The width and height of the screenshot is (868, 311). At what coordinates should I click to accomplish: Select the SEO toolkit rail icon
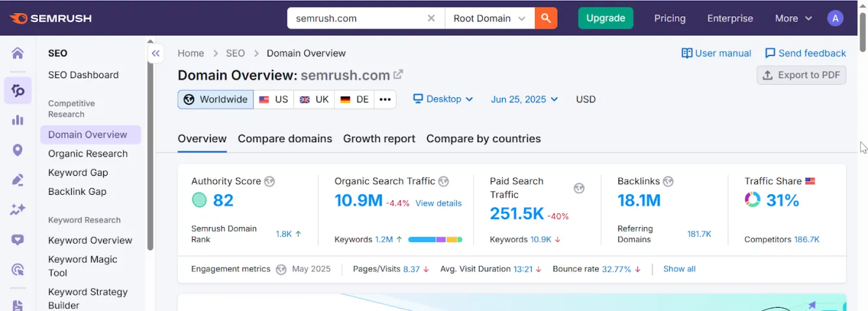pyautogui.click(x=18, y=91)
